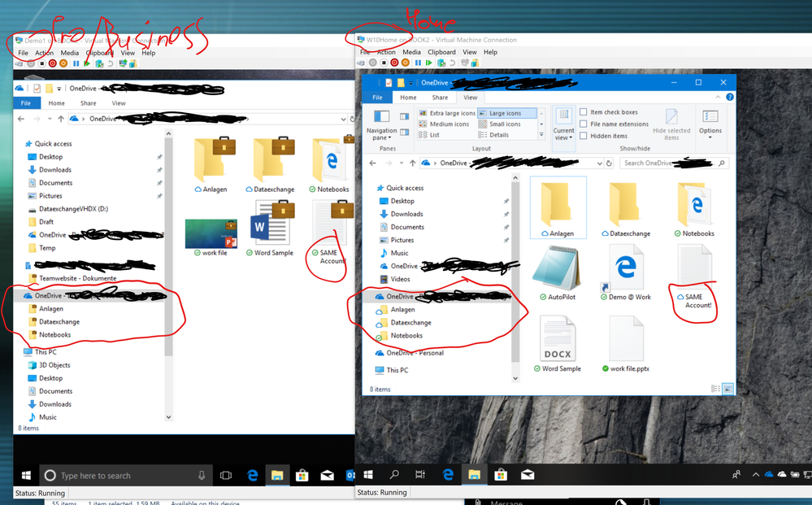Open File tab in Demo1 Explorer
The image size is (812, 505).
pos(25,103)
